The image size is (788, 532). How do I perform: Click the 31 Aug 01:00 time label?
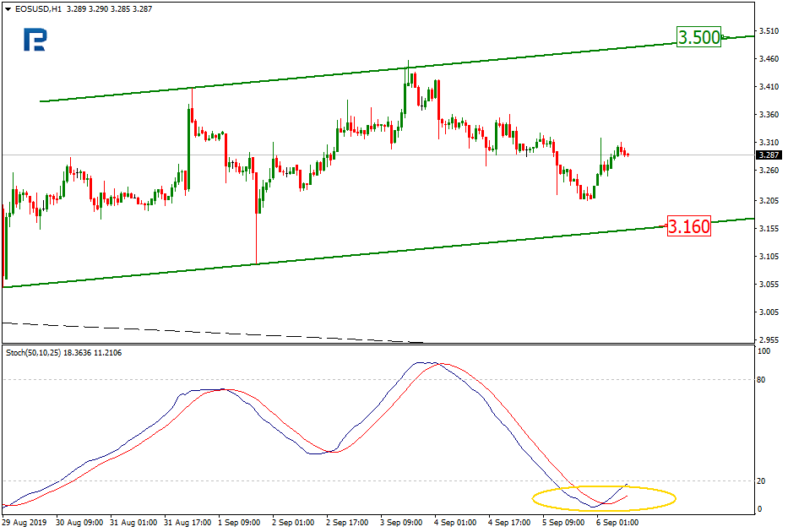(x=133, y=523)
